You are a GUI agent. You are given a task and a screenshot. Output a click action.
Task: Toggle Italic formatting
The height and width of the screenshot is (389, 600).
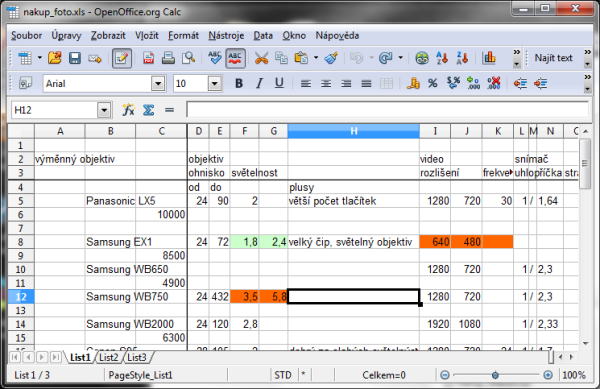point(259,83)
